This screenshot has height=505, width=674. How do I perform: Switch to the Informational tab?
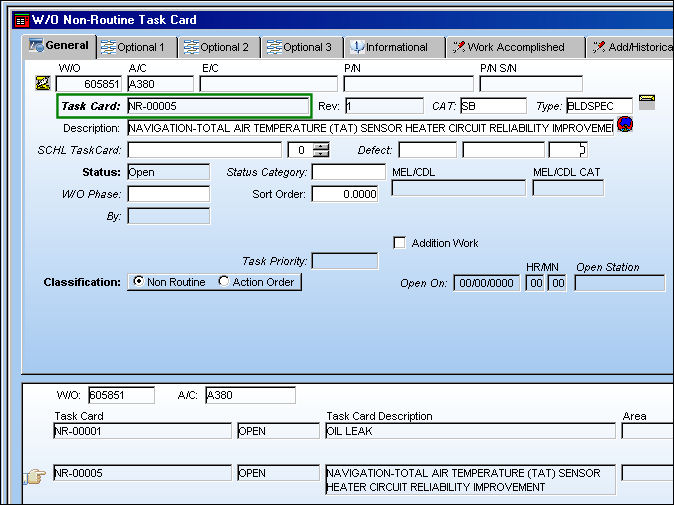tap(394, 47)
